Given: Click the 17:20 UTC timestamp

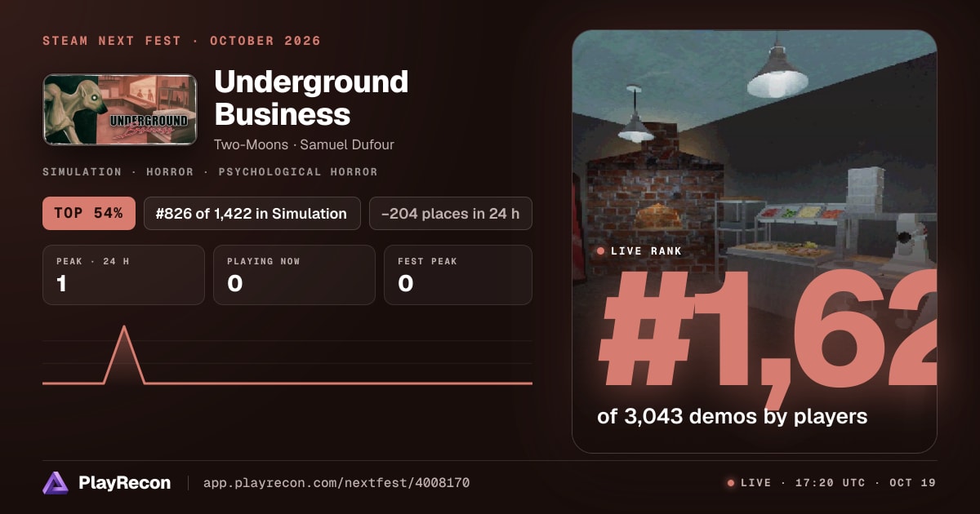Looking at the screenshot, I should pos(830,483).
